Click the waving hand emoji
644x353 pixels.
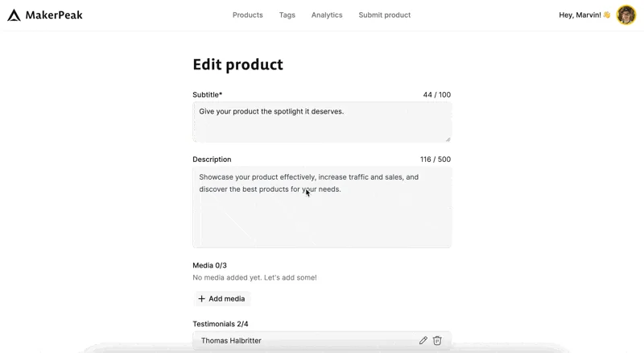(607, 15)
